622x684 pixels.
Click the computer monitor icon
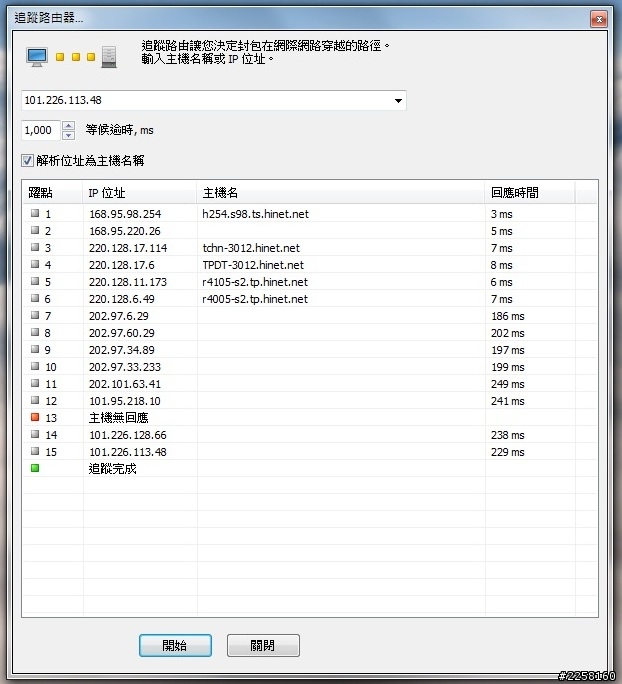(37, 57)
